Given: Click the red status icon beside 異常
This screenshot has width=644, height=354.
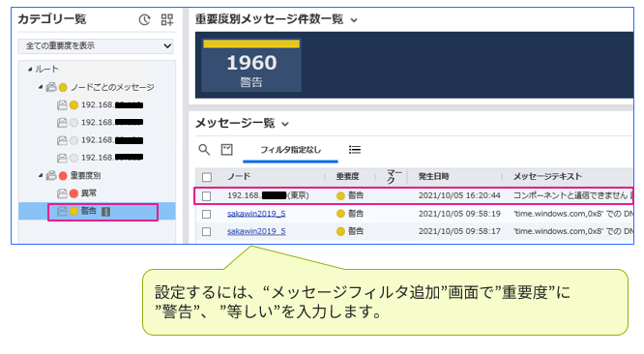Looking at the screenshot, I should pos(73,193).
